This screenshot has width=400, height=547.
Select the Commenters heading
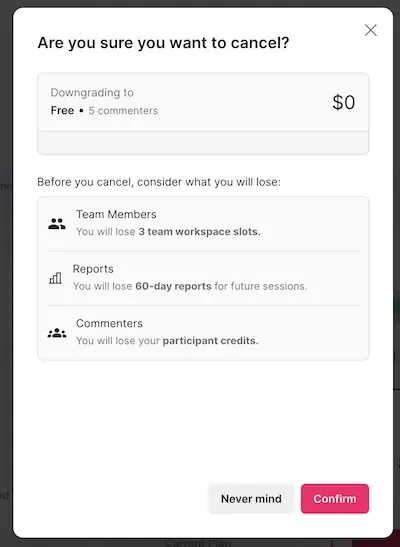tap(110, 323)
